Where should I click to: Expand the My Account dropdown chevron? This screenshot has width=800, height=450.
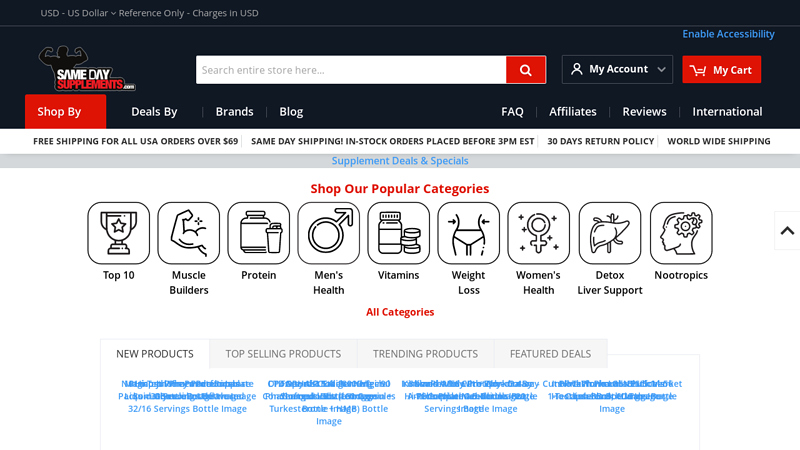661,69
